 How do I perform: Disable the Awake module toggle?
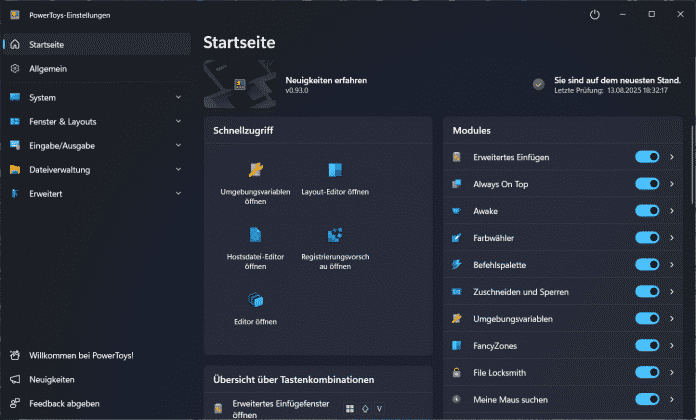click(647, 211)
